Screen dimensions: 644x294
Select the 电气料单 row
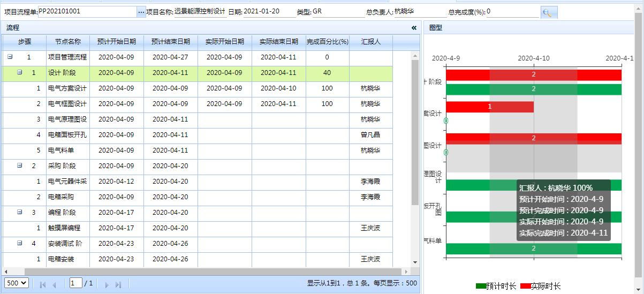coord(198,150)
